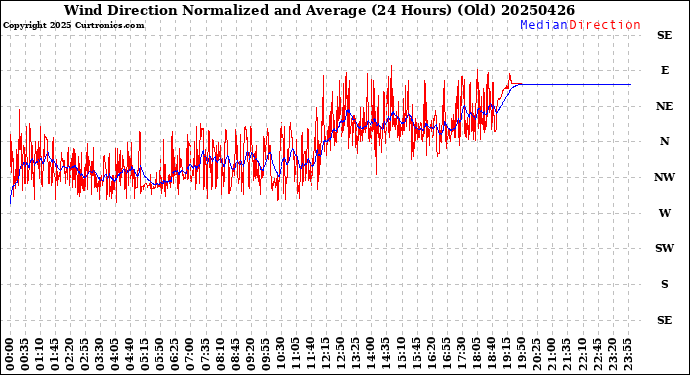Click the 11:05 time label
Screen dimensions: 690x375
point(295,354)
